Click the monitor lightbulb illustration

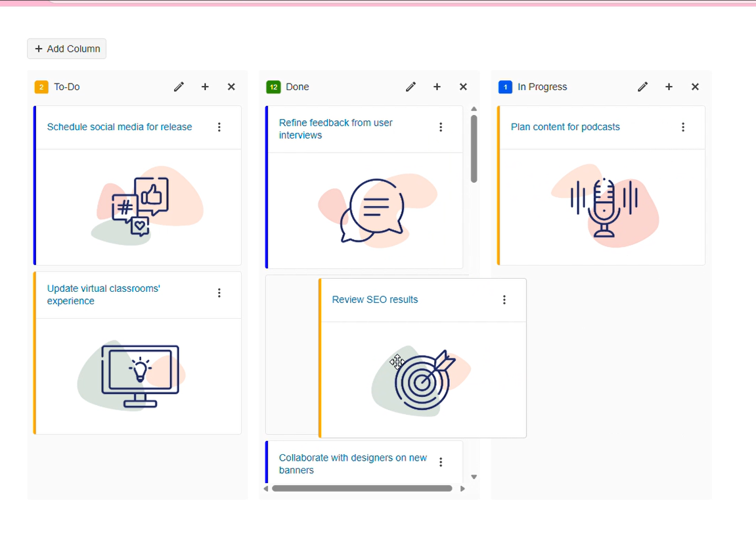[x=131, y=375]
